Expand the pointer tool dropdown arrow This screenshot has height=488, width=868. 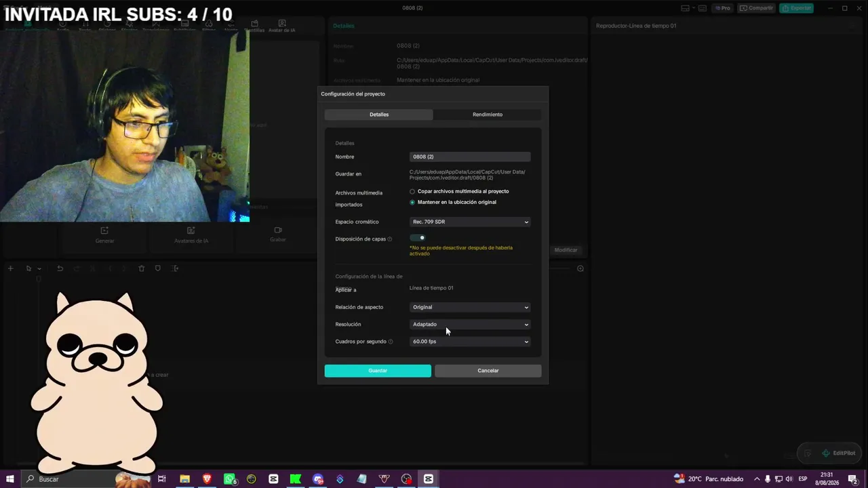pos(39,269)
